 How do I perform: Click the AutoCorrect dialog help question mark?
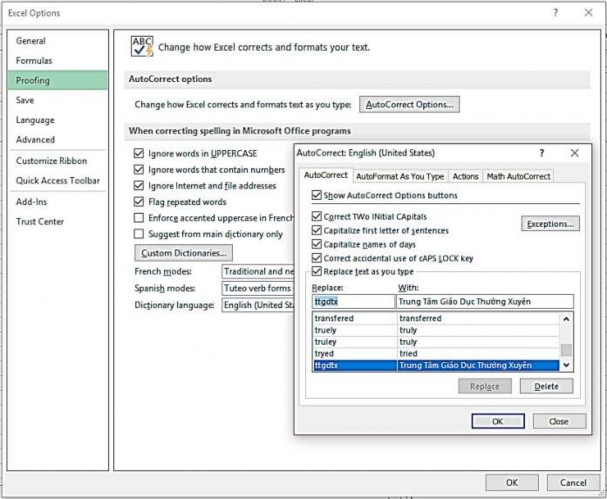[x=541, y=153]
